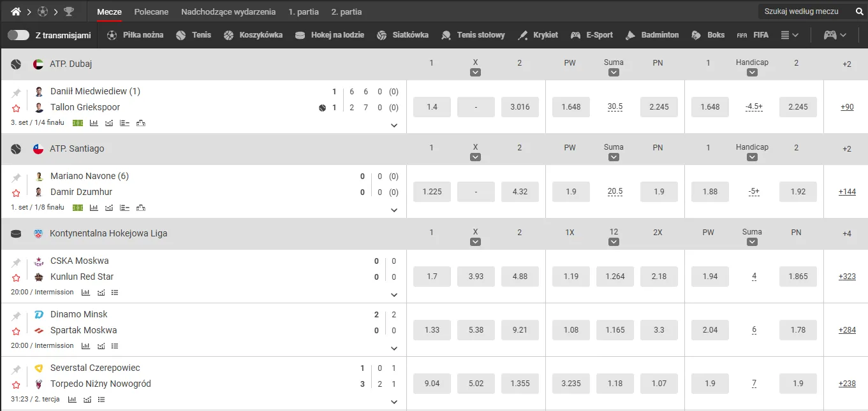Switch to the 'Polecane' tab
Image resolution: width=868 pixels, height=411 pixels.
pos(151,11)
